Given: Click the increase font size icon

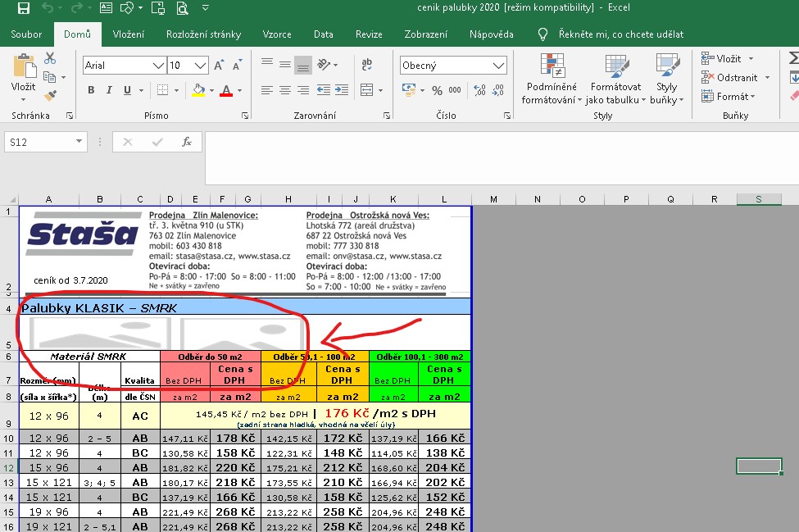Looking at the screenshot, I should click(x=219, y=66).
